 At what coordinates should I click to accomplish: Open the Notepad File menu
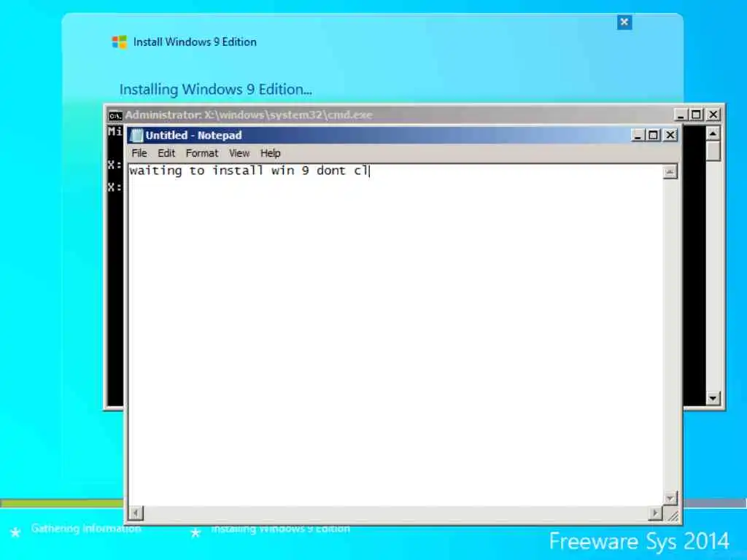coord(139,153)
